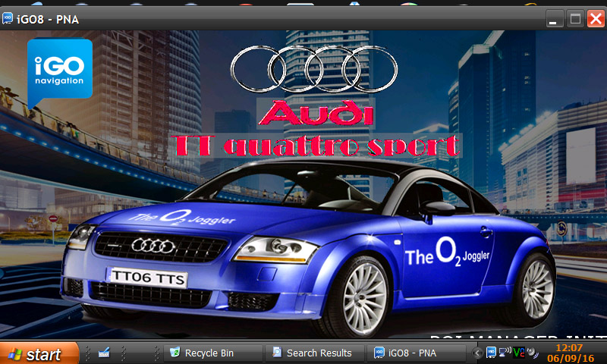This screenshot has height=364, width=607.
Task: Click the iGO navigation logo
Action: point(60,72)
